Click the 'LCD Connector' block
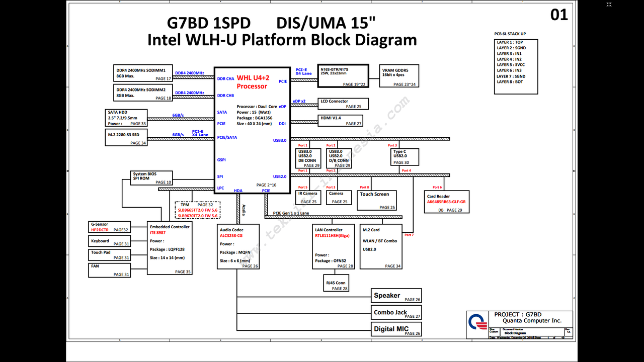This screenshot has width=644, height=362. (x=343, y=104)
